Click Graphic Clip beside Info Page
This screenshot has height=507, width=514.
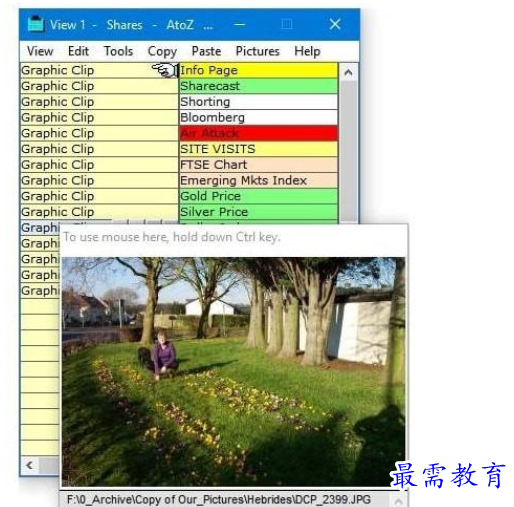[x=99, y=70]
